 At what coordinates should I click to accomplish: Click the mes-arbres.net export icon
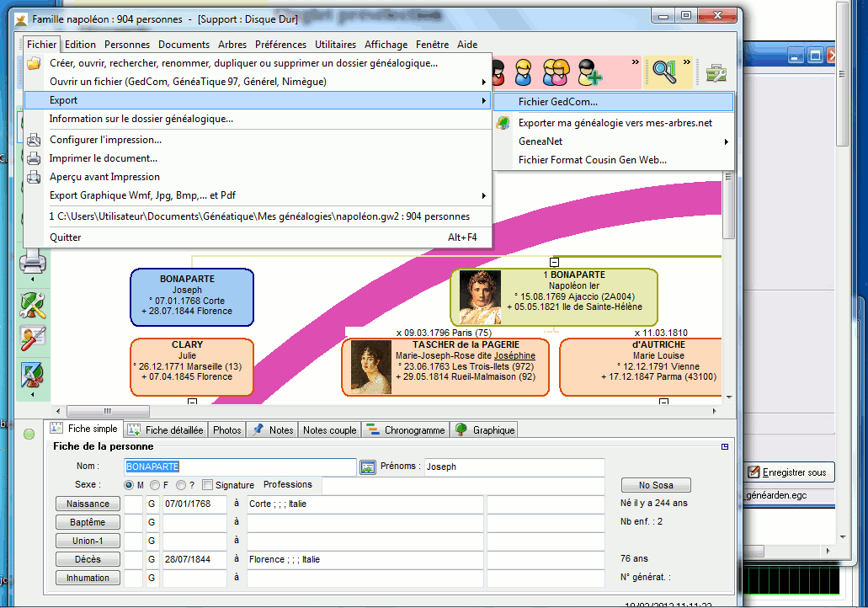point(503,123)
